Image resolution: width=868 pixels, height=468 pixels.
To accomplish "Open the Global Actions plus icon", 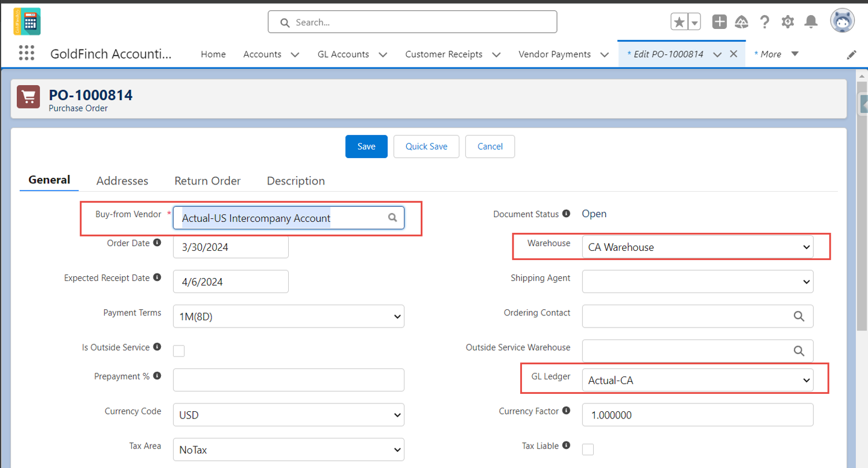I will tap(719, 22).
